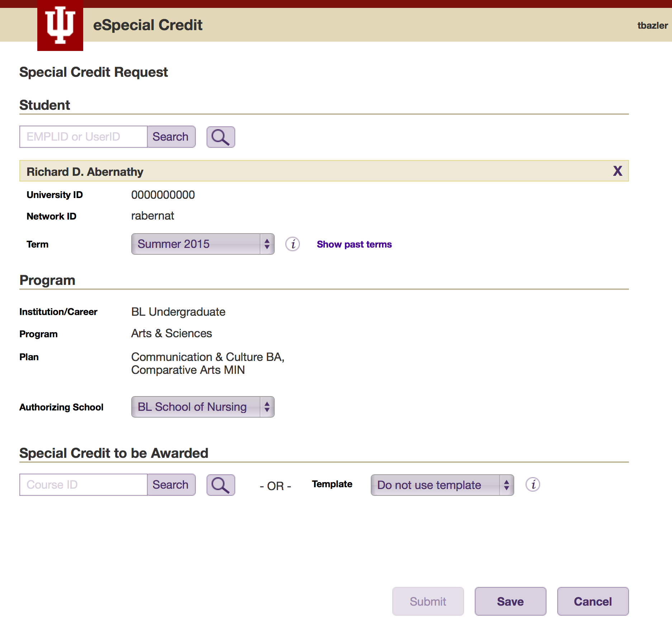Click the Save button
672x625 pixels.
click(510, 601)
